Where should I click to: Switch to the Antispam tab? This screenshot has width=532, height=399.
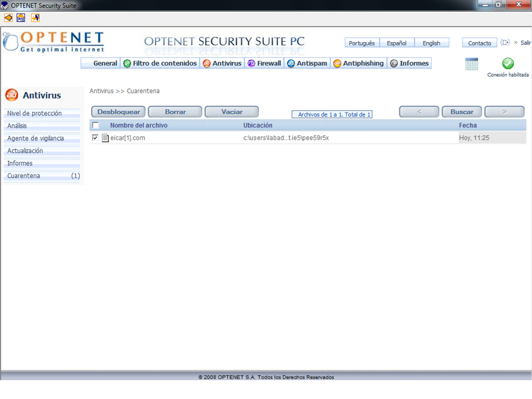tap(308, 63)
